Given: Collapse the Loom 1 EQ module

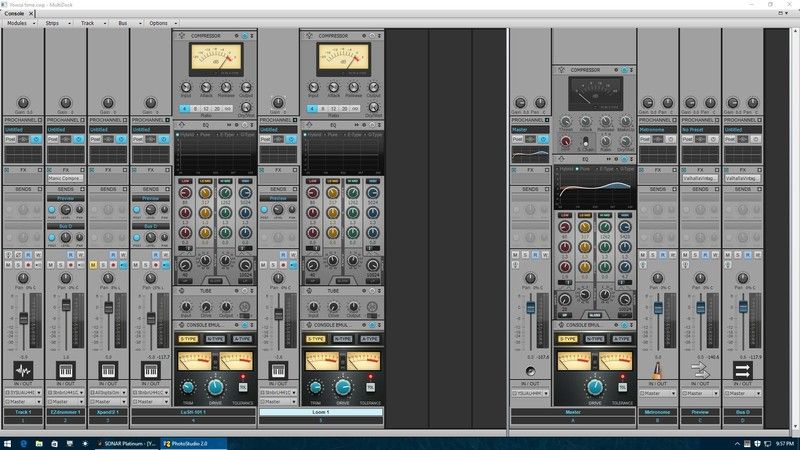Looking at the screenshot, I should (379, 125).
